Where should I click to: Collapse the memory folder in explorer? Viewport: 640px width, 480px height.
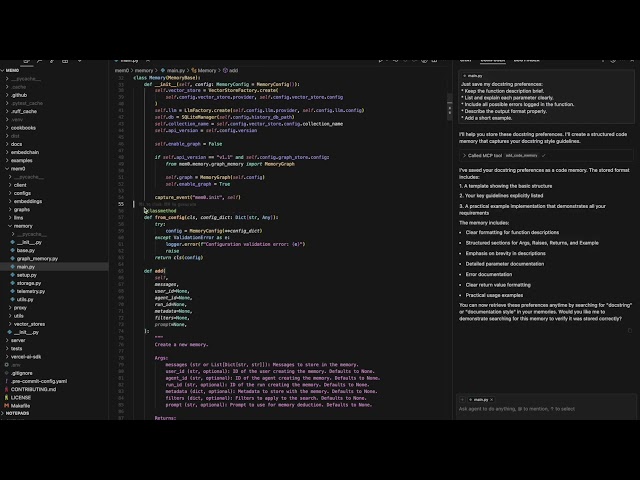click(x=10, y=226)
